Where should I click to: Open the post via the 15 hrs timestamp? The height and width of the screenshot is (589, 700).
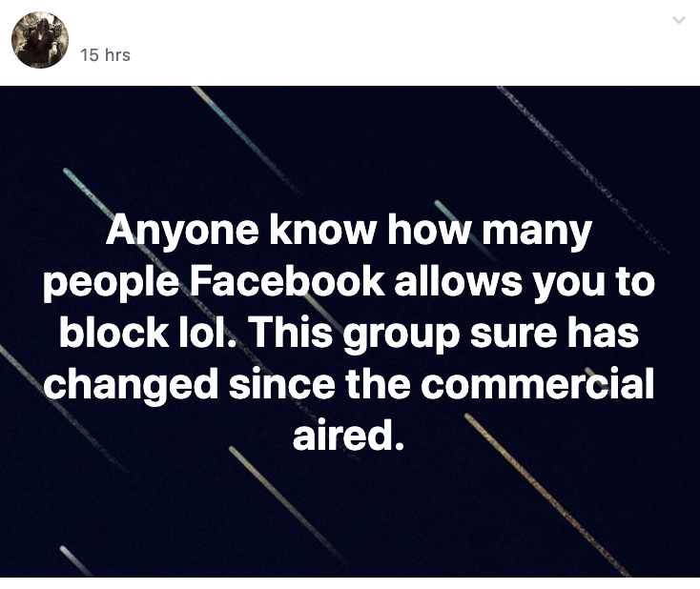105,55
